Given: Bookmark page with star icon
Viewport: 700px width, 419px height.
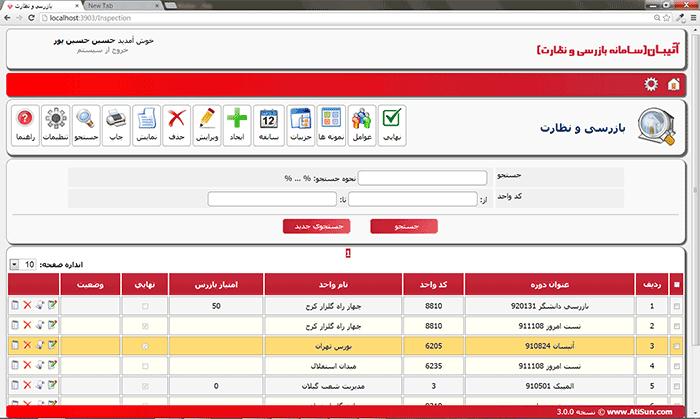Looking at the screenshot, I should click(667, 18).
